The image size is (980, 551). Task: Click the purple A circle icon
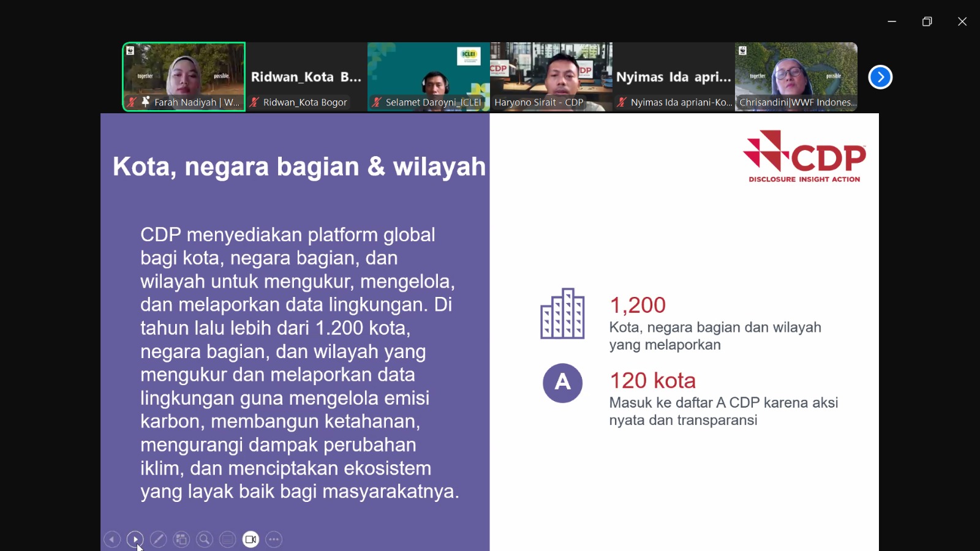click(562, 383)
